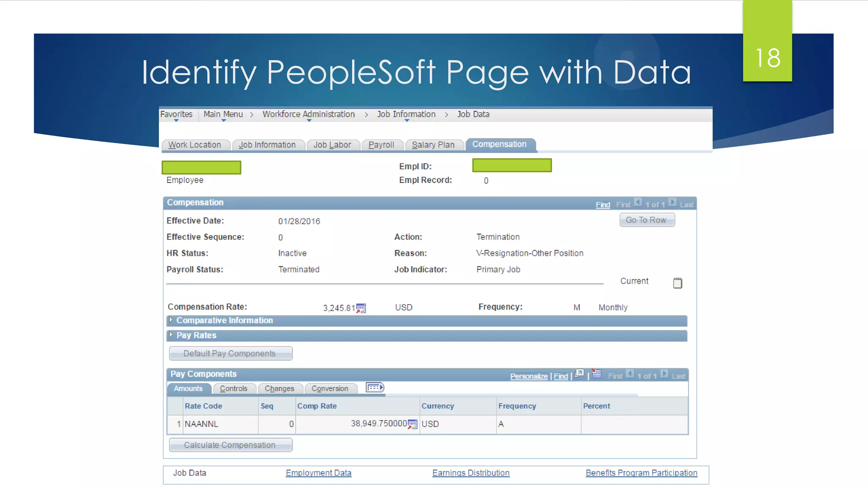Show previous row arrow in Compensation header
The width and height of the screenshot is (868, 488).
click(x=638, y=202)
